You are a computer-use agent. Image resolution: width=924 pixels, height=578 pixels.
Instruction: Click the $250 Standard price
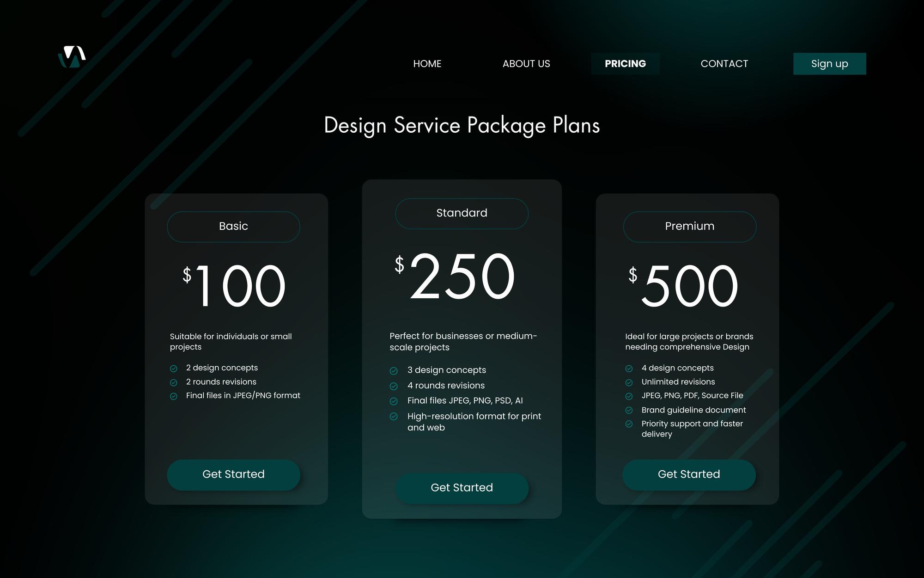point(455,276)
